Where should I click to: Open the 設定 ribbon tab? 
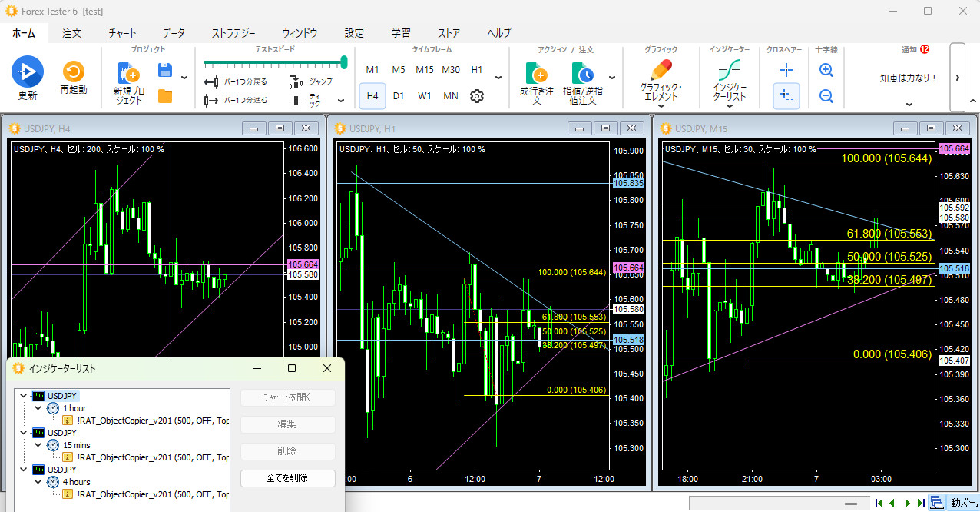coord(354,33)
